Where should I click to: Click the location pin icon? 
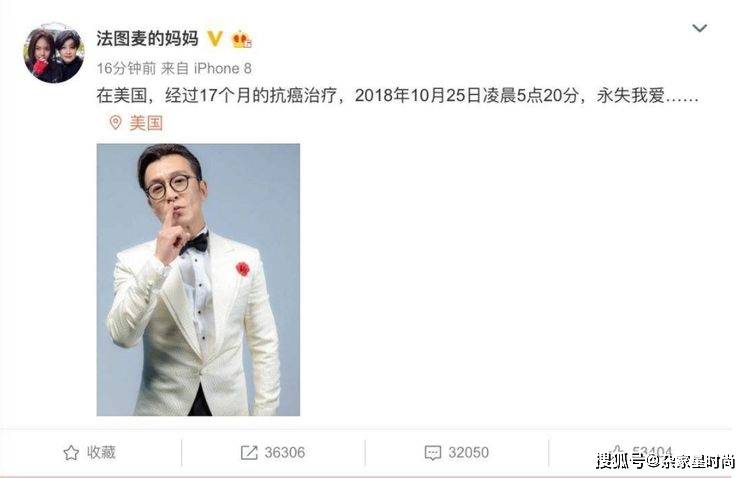[x=115, y=122]
